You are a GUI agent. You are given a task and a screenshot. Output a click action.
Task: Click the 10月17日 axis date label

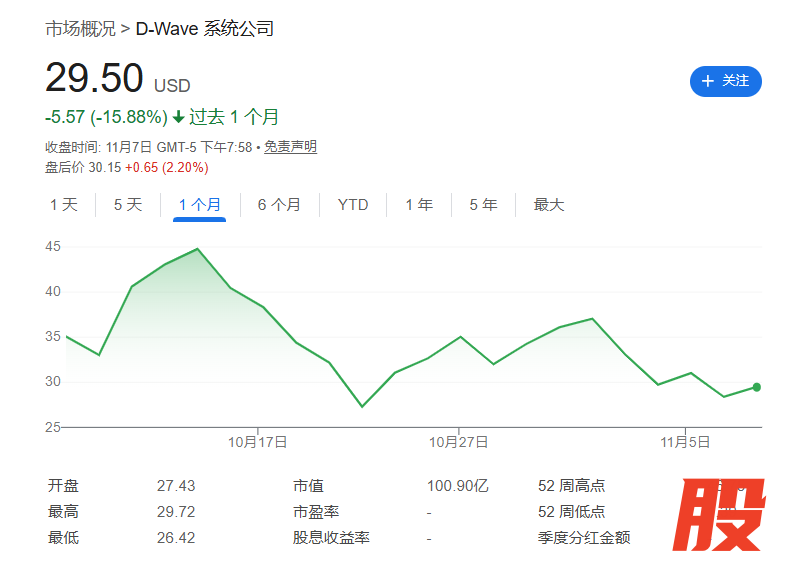pos(258,442)
